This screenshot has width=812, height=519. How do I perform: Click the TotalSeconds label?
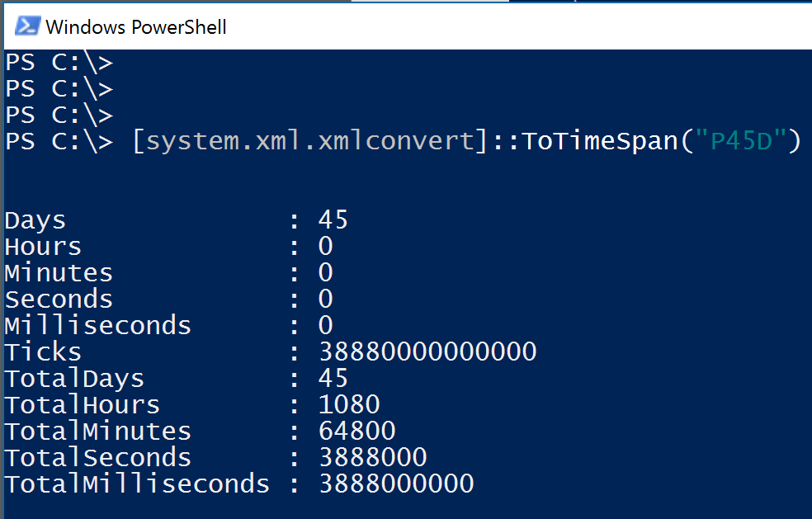click(x=97, y=457)
